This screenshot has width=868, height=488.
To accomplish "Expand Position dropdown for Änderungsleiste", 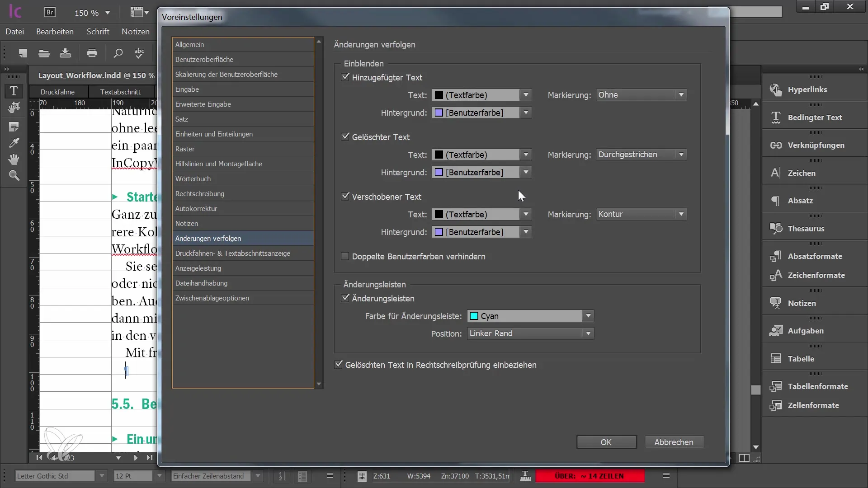I will tap(588, 333).
